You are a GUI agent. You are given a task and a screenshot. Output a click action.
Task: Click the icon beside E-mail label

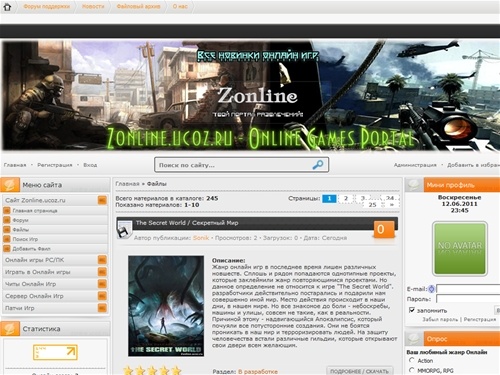pyautogui.click(x=431, y=289)
